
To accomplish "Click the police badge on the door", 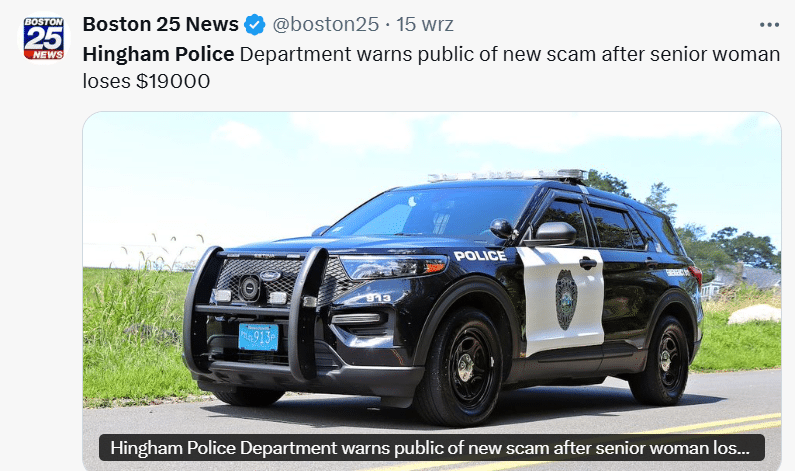I will (x=566, y=300).
